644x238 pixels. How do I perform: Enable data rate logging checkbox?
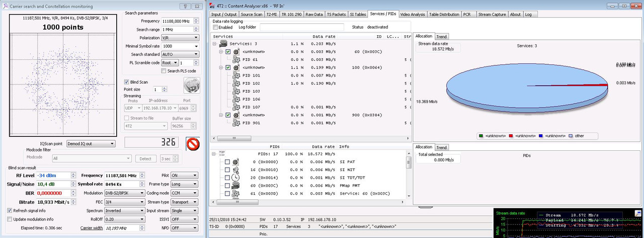215,27
